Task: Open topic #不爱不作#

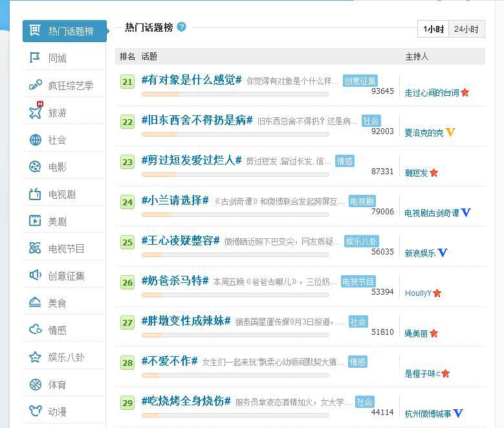Action: pos(170,361)
